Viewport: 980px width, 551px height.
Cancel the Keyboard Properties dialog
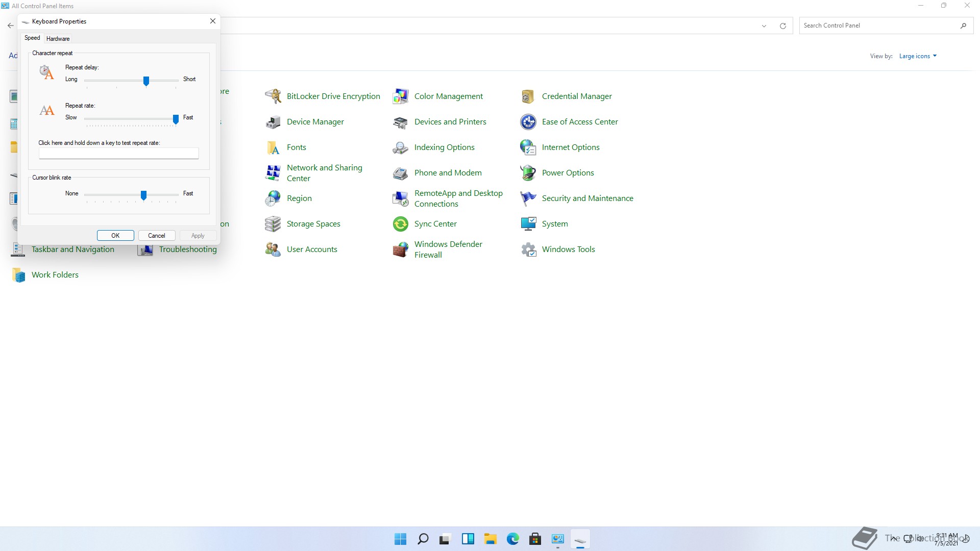click(x=157, y=235)
